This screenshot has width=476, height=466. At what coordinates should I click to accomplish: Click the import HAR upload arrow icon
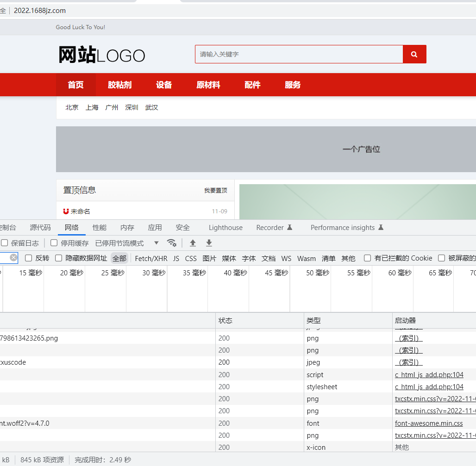coord(193,243)
